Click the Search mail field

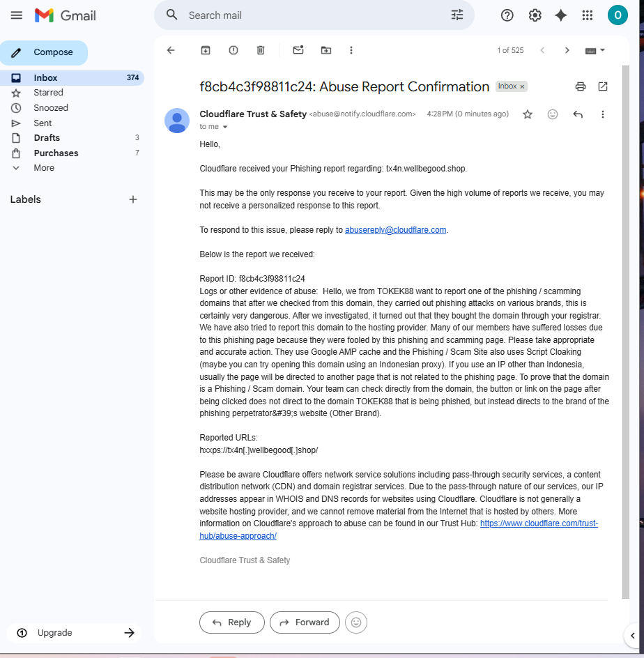[x=314, y=15]
